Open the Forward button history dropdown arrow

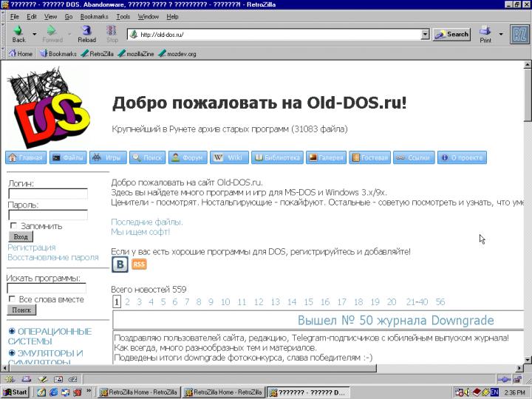(69, 34)
